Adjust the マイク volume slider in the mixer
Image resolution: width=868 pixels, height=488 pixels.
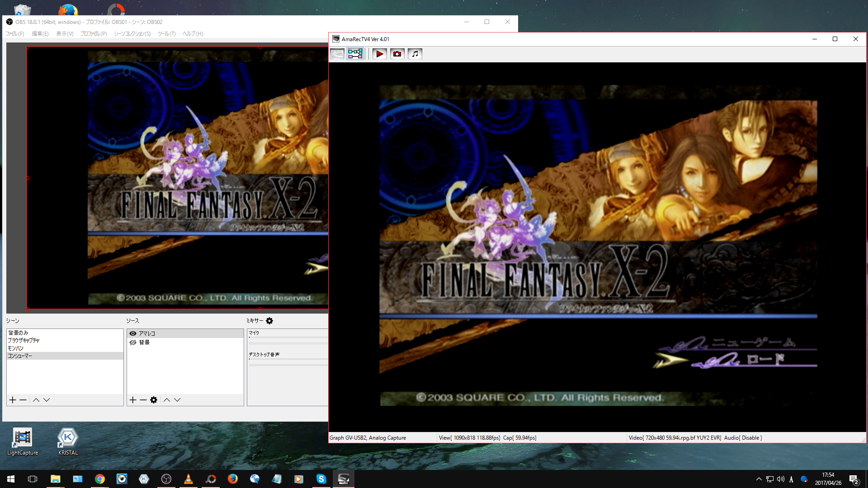[x=288, y=344]
